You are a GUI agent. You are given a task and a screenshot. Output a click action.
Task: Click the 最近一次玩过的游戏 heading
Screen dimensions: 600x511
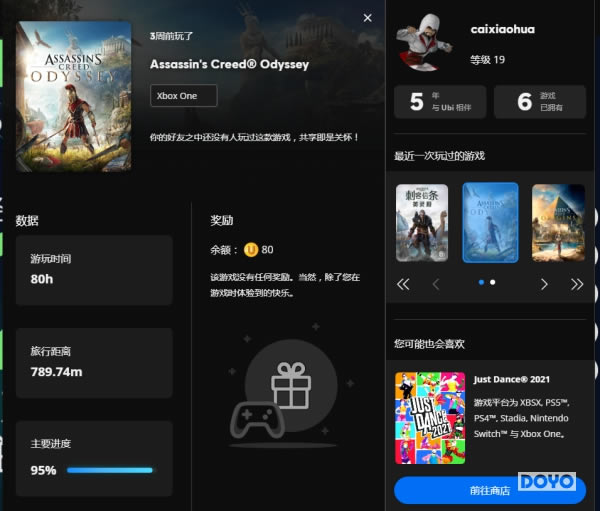[439, 156]
